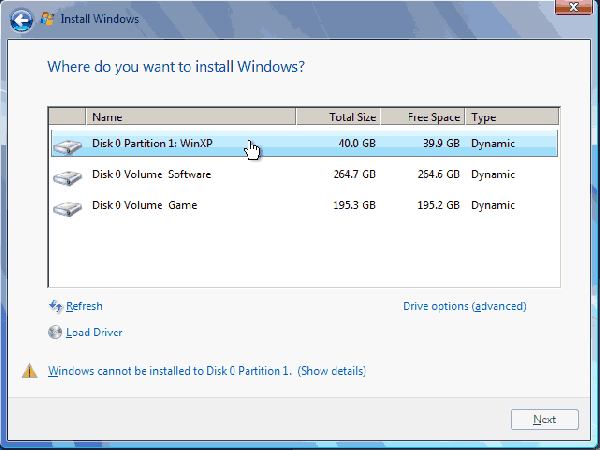Click the yellow warning triangle icon

pos(30,372)
